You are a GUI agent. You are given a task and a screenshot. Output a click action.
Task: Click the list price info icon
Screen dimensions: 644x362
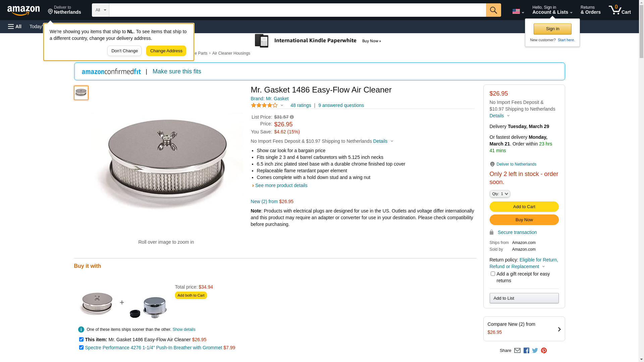click(292, 117)
